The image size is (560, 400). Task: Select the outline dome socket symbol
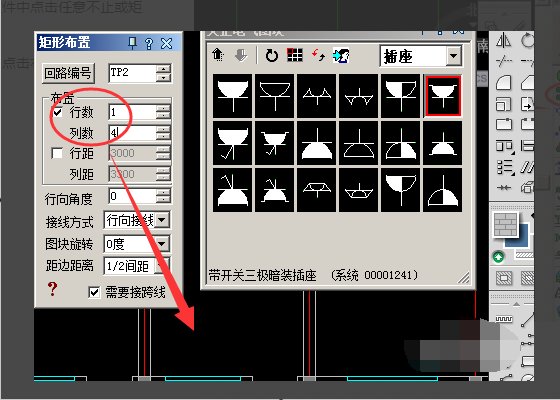(359, 143)
